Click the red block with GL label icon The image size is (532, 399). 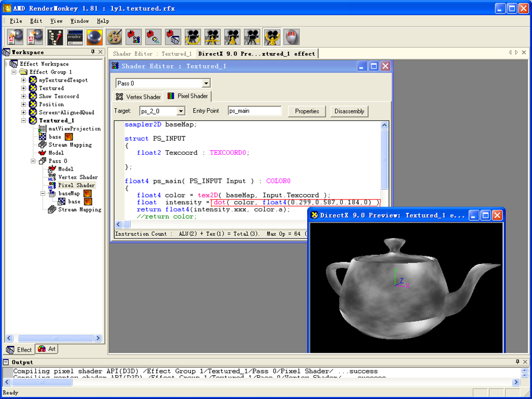(x=153, y=37)
